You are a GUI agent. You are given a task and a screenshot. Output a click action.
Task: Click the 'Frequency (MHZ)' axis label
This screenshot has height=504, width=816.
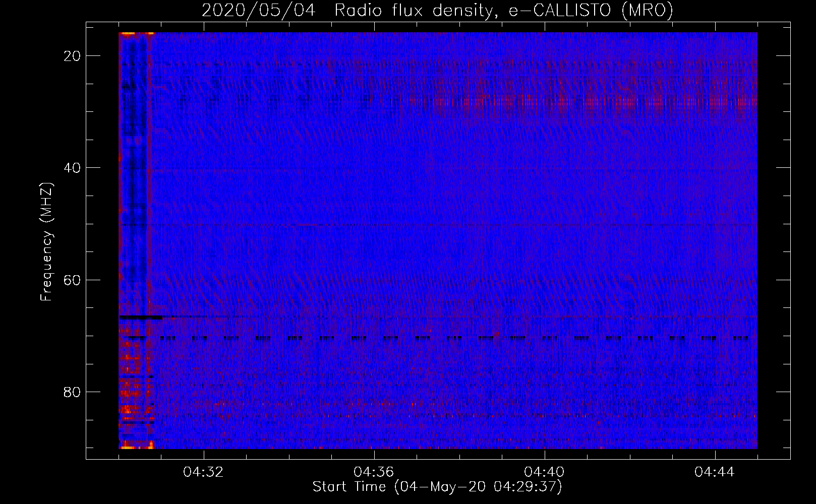point(46,242)
